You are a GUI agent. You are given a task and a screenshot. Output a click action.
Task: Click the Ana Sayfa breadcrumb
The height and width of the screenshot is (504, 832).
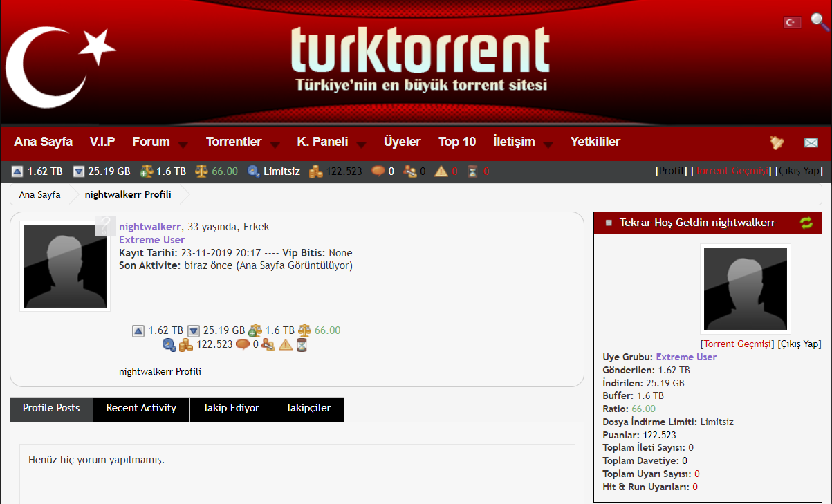tap(39, 194)
